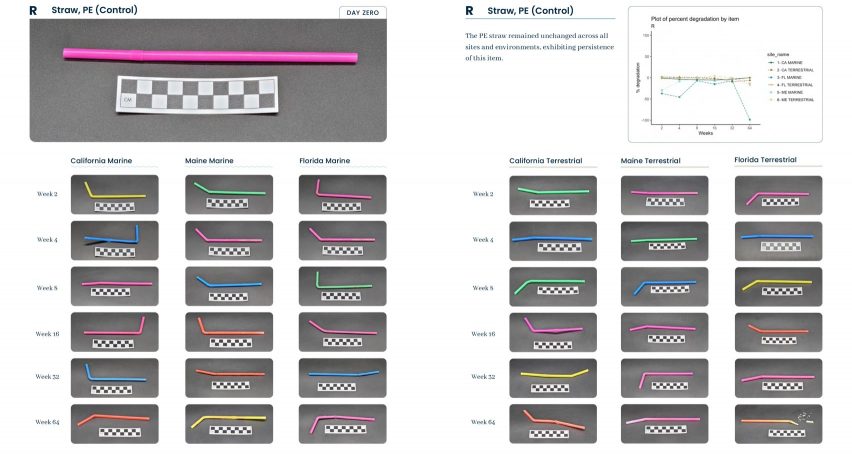Select the Maine Terrestrial column heading

tap(650, 161)
